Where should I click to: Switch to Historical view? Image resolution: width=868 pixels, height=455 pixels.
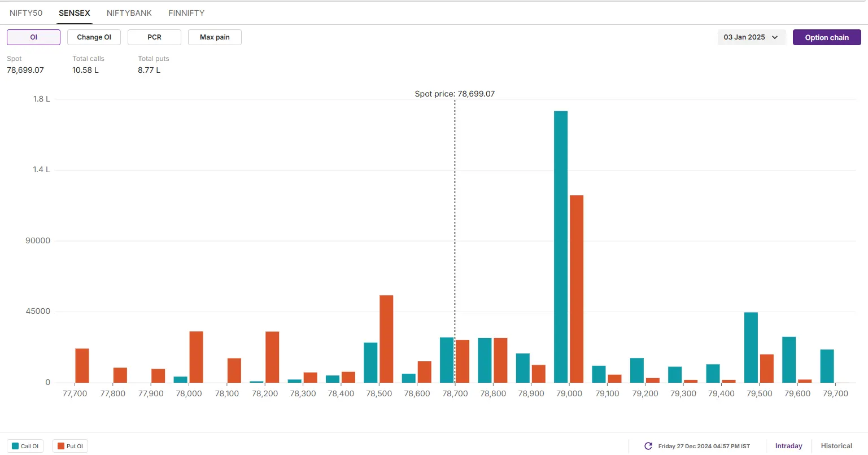click(x=836, y=446)
